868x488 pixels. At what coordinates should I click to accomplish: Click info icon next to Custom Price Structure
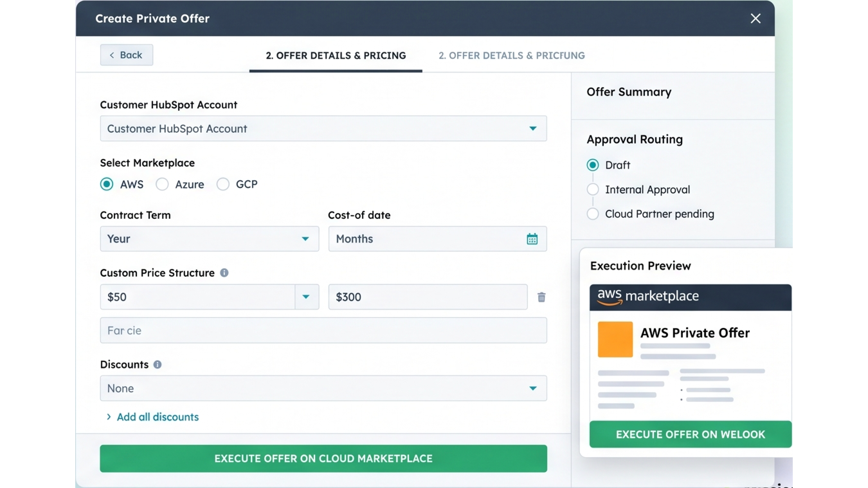[224, 273]
